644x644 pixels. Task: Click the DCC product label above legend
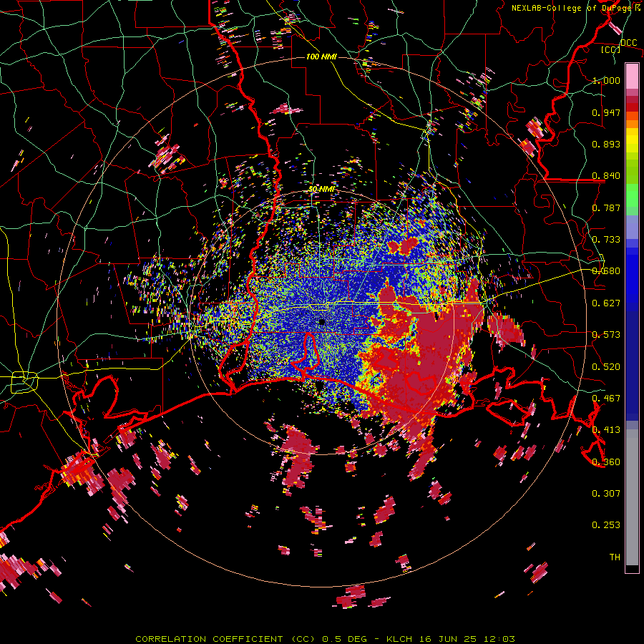coord(629,43)
